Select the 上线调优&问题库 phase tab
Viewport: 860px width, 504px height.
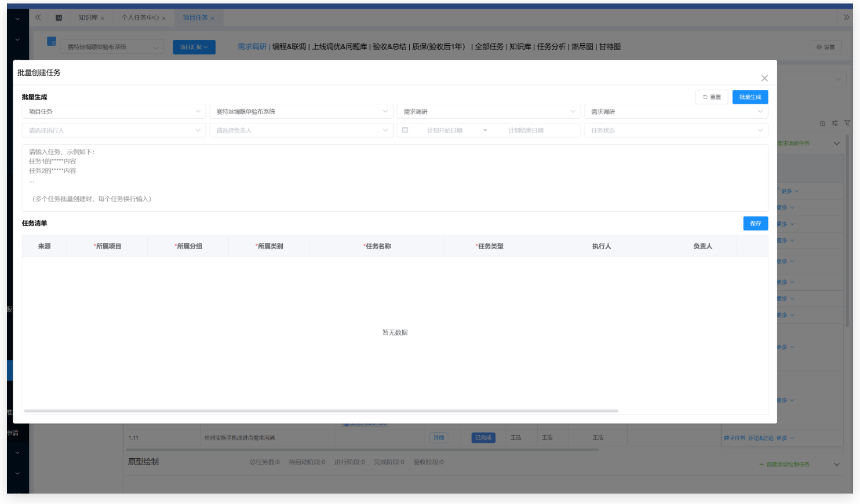[340, 46]
